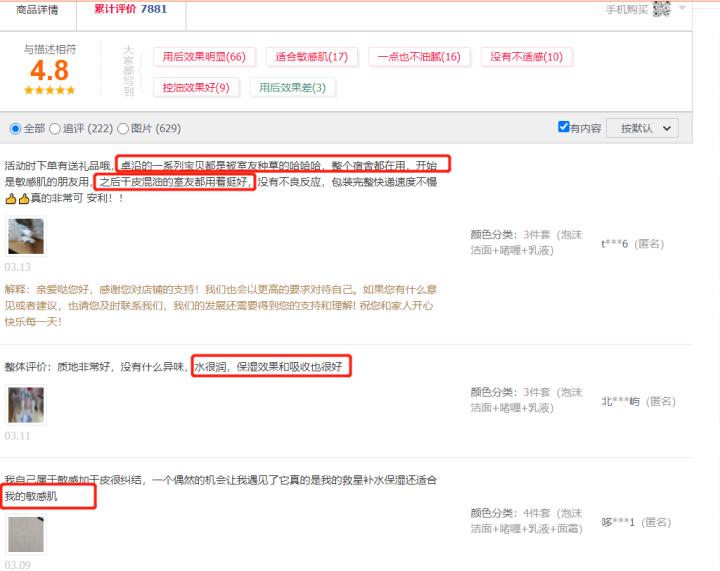Viewport: 720px width, 571px height.
Task: Open the 按默认 sort dropdown
Action: coord(642,128)
